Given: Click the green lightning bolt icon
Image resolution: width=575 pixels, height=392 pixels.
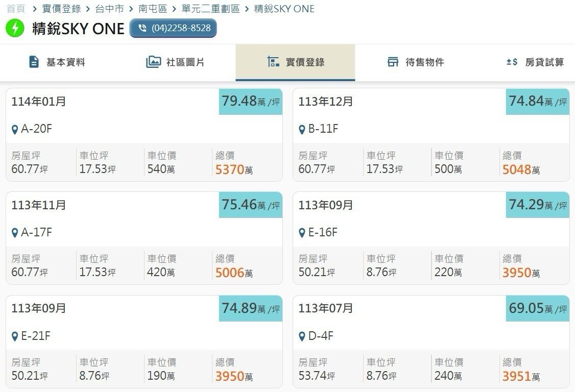Looking at the screenshot, I should point(15,28).
